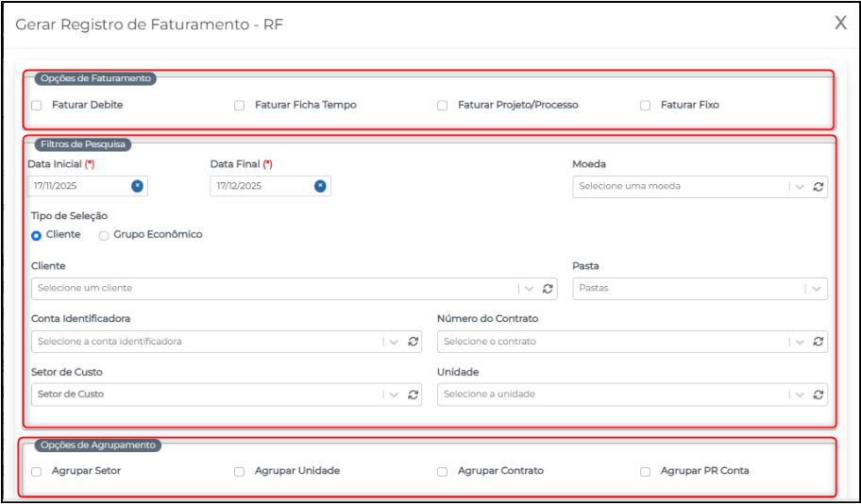Click the 'Filtros de Pesquisa' section label
861x504 pixels.
(x=83, y=144)
